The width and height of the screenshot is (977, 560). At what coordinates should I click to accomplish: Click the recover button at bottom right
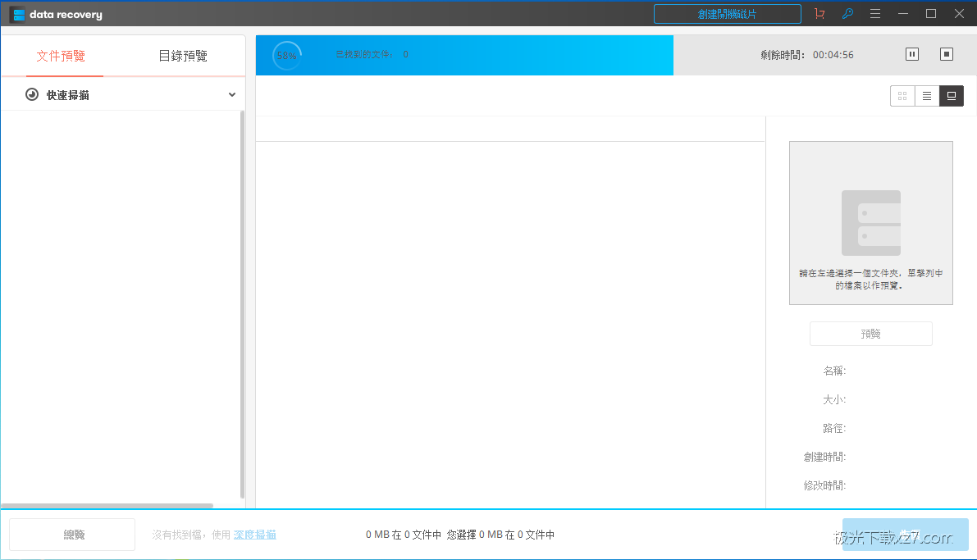click(906, 535)
